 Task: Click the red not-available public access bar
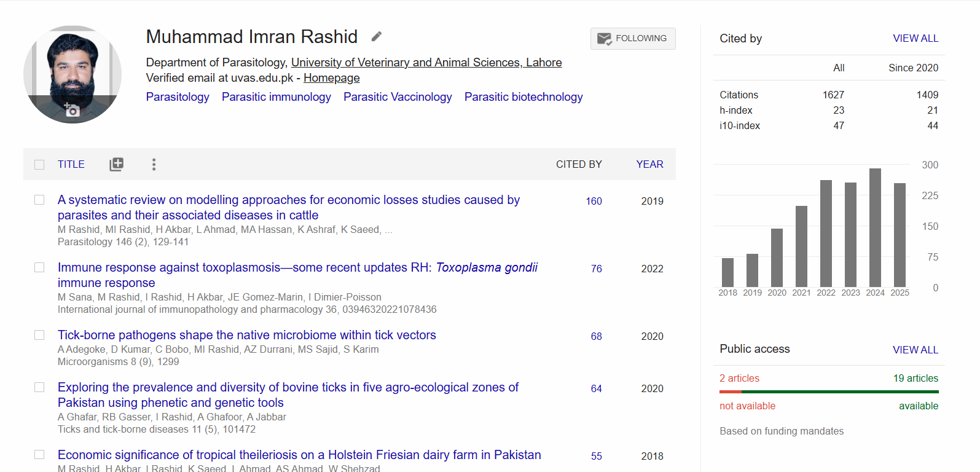(731, 391)
